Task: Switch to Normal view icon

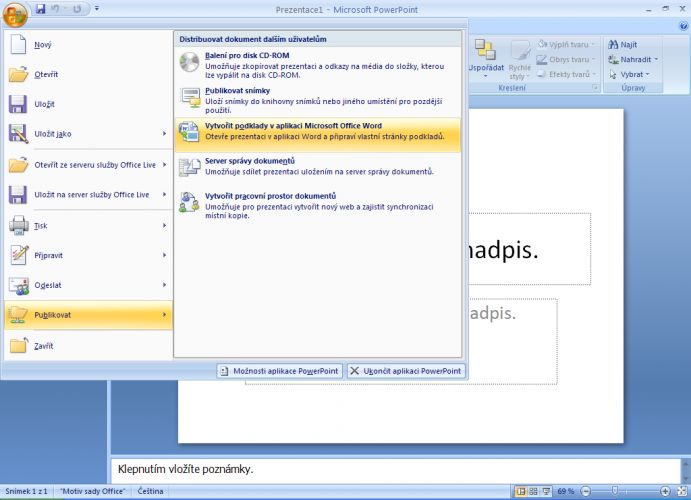Action: (x=521, y=491)
